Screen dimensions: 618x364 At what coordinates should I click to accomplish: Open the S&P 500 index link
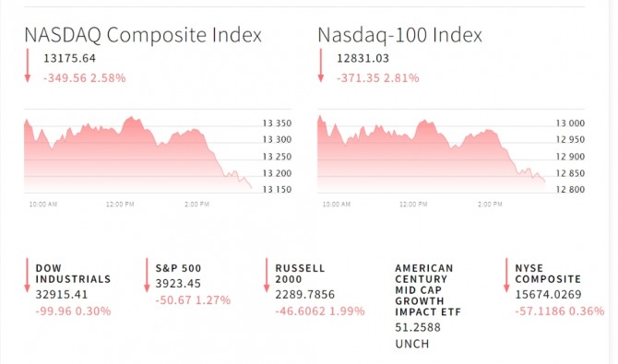coord(178,268)
